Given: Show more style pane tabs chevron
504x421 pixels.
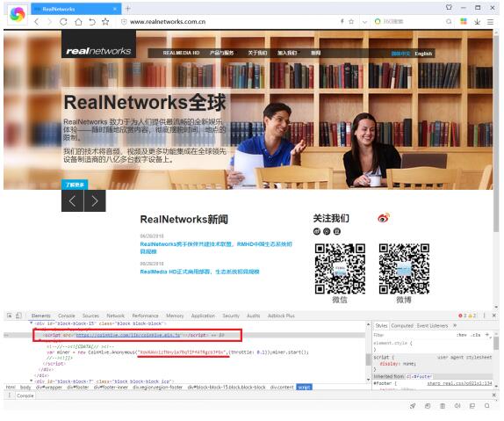Looking at the screenshot, I should pos(455,326).
